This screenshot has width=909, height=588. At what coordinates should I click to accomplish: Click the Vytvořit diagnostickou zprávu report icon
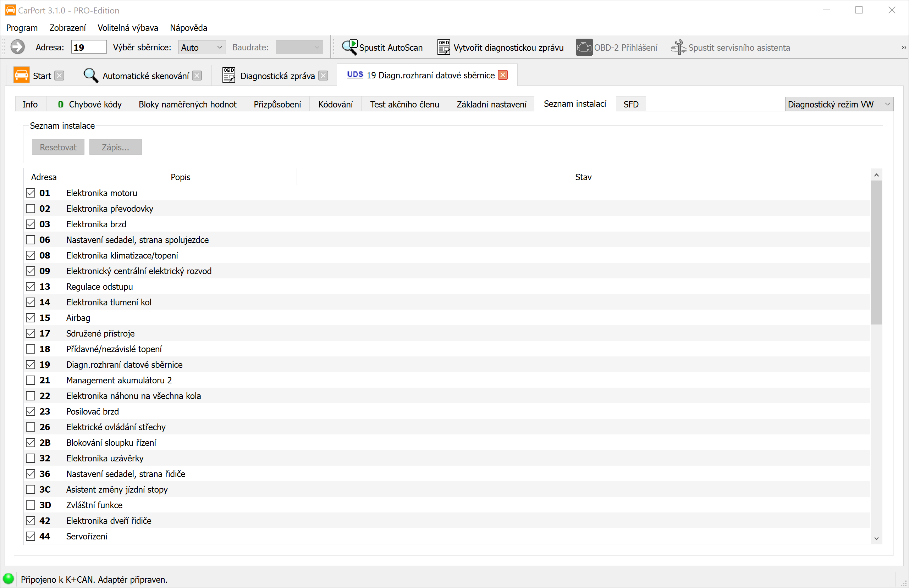443,48
